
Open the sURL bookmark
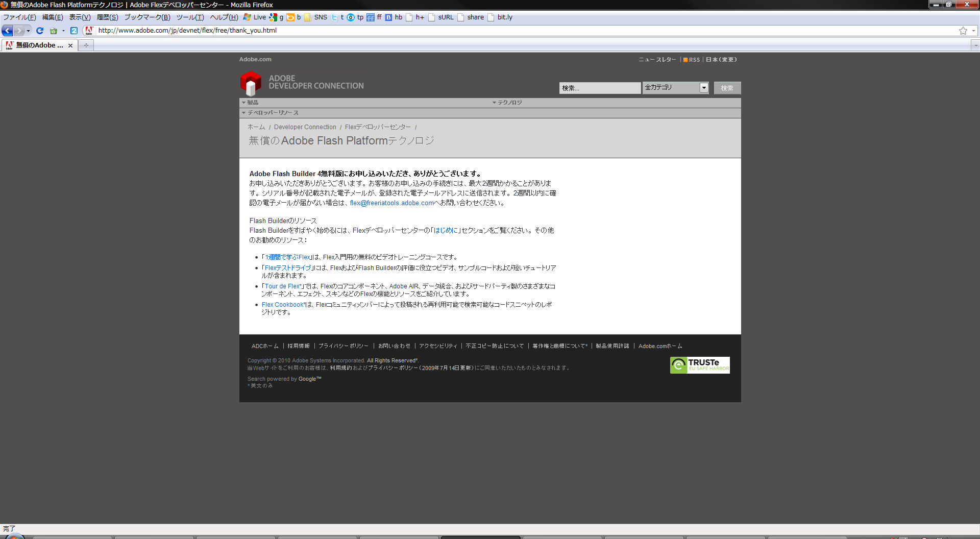441,17
